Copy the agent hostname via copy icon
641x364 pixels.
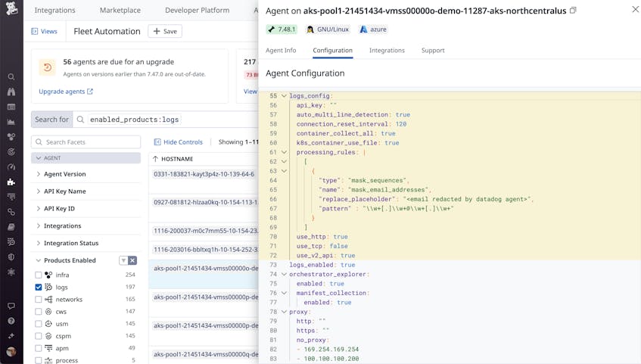point(573,11)
